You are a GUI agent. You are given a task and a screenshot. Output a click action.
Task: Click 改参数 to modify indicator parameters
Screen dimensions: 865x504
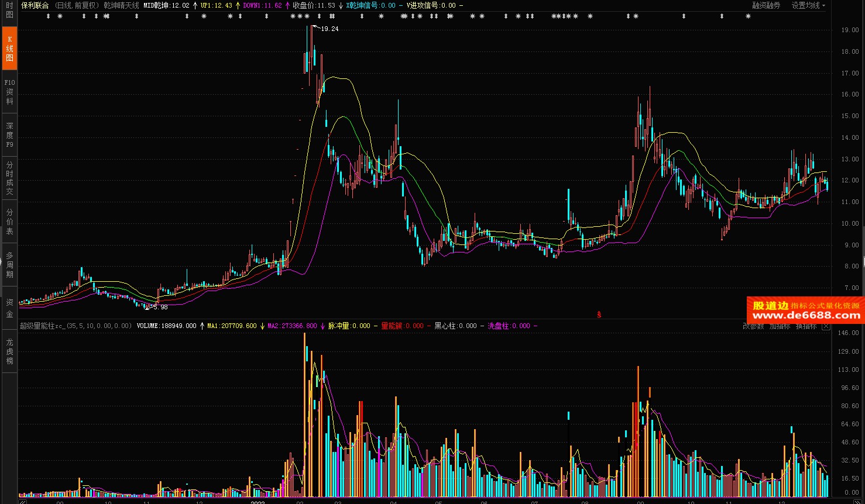click(753, 326)
